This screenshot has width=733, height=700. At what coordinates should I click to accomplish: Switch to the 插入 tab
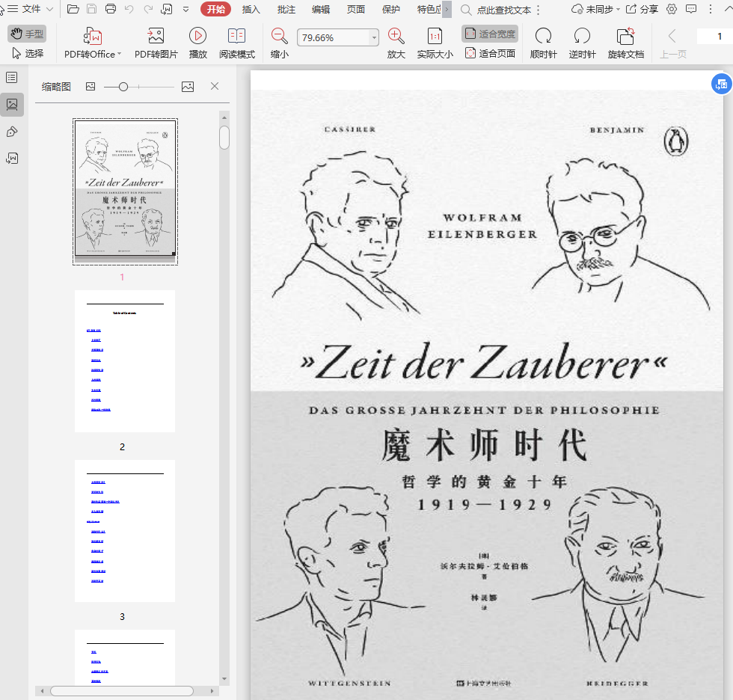(251, 9)
